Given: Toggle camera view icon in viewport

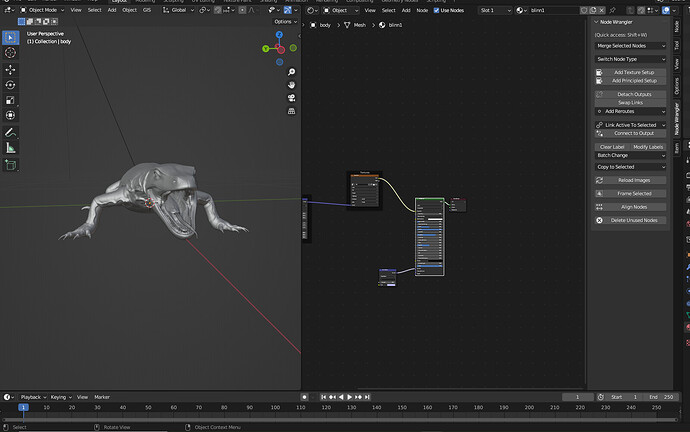Looking at the screenshot, I should [x=291, y=98].
